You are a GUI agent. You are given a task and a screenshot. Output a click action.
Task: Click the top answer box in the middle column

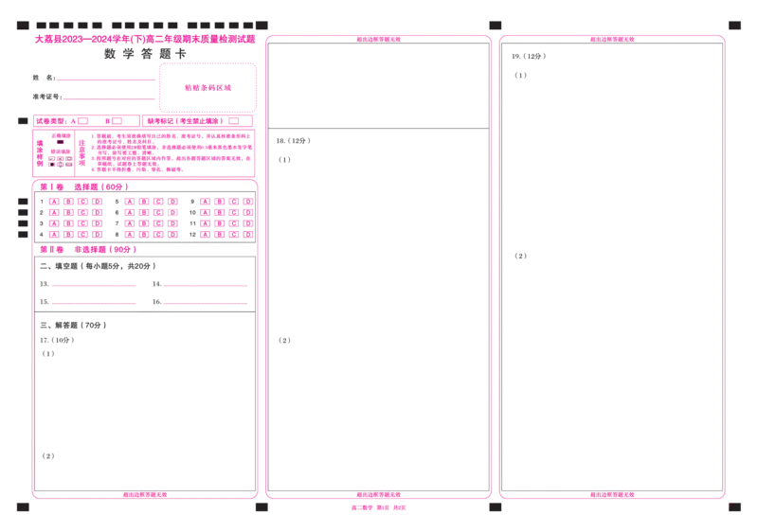[x=378, y=81]
